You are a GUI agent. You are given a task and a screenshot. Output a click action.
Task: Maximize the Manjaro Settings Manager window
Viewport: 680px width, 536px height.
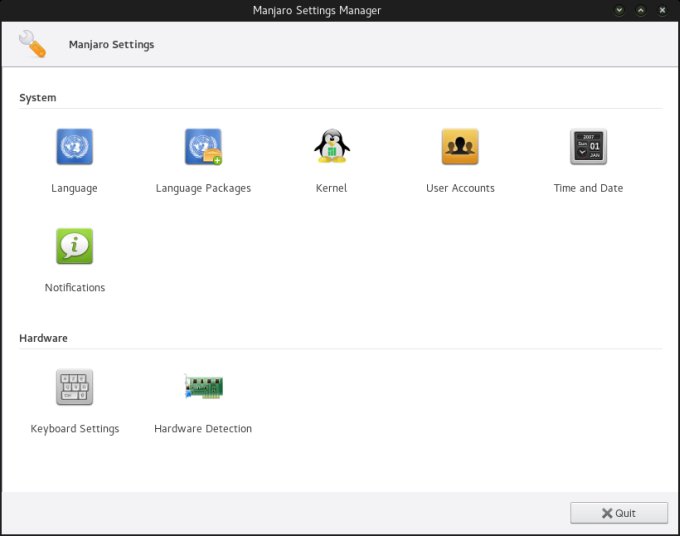(x=641, y=10)
